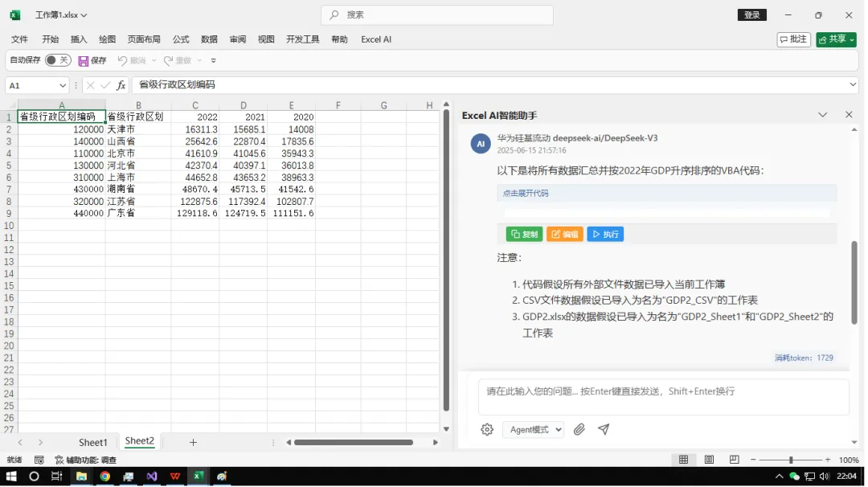Click the zoom slider handle
Viewport: 868px width, 487px height.
(791, 460)
